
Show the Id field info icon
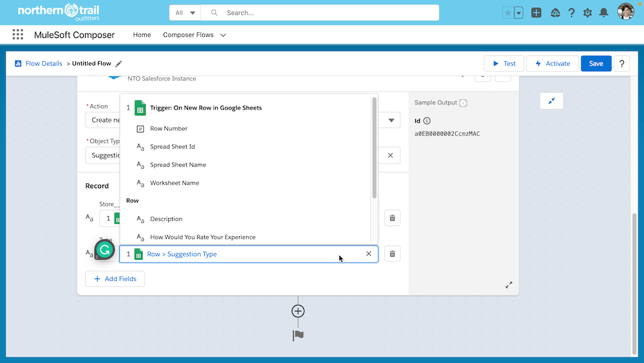click(427, 121)
